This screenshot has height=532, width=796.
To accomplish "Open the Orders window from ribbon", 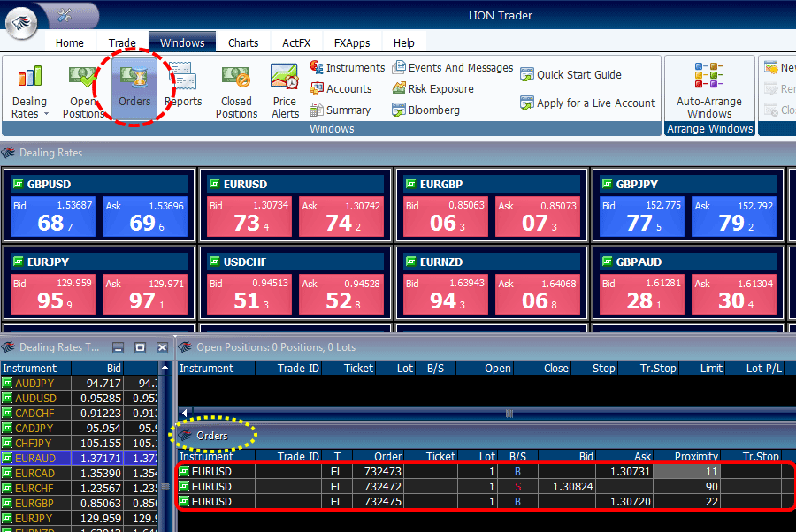I will pyautogui.click(x=134, y=87).
